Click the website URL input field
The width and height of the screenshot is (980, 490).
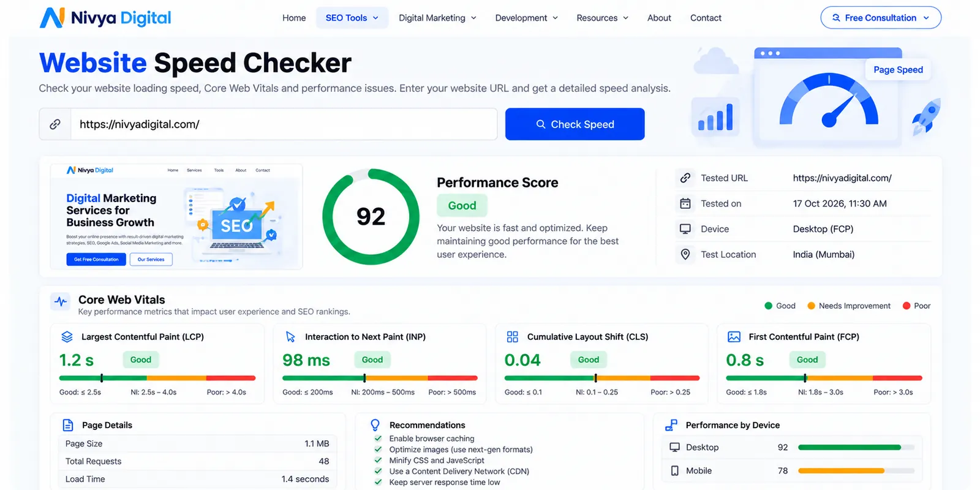click(x=284, y=124)
